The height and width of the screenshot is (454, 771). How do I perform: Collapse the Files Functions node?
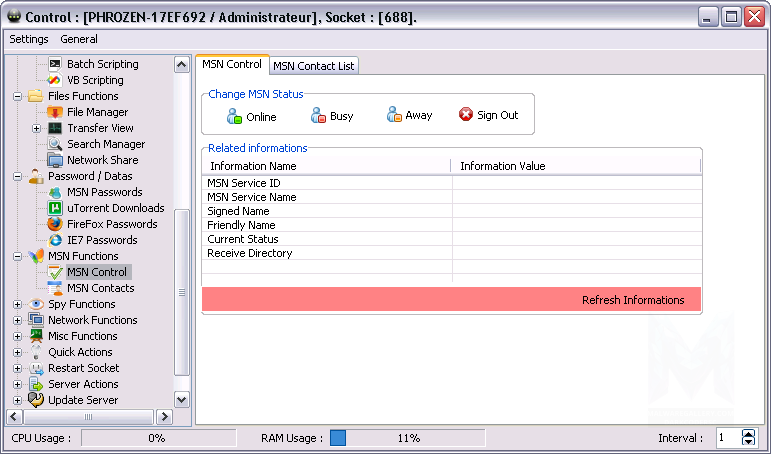[x=17, y=96]
